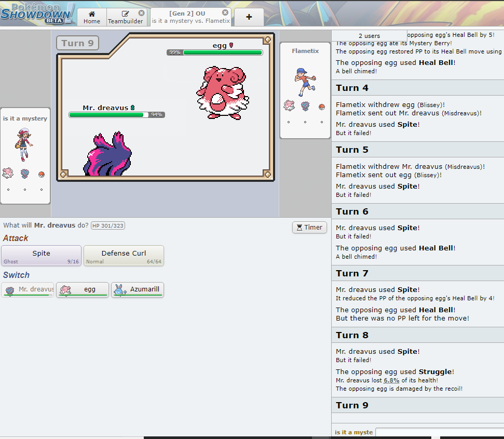
Task: Click the 'Flametix' name in the opponent panel
Action: pos(305,51)
